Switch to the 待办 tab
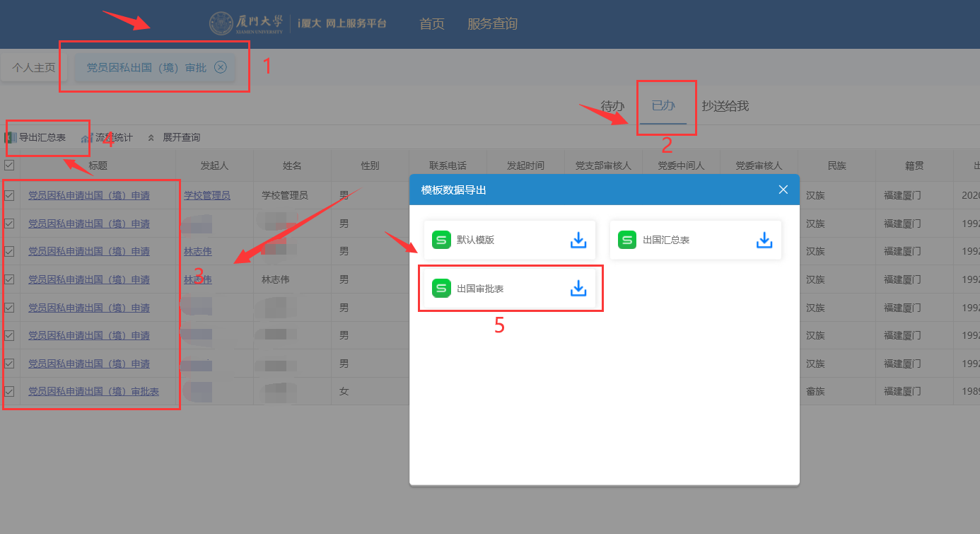Image resolution: width=980 pixels, height=534 pixels. (x=612, y=106)
